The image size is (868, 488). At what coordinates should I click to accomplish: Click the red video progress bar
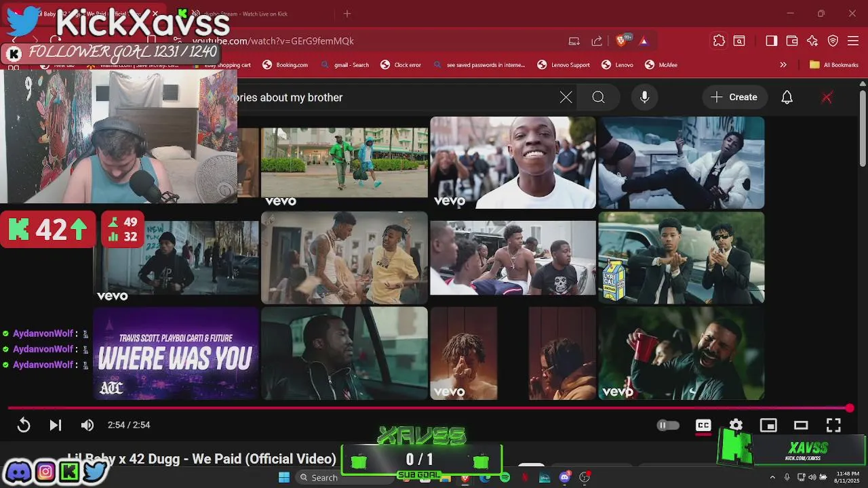point(427,408)
